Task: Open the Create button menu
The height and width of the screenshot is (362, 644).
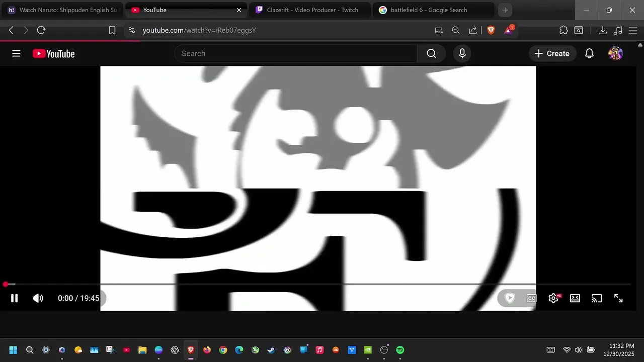Action: coord(552,53)
